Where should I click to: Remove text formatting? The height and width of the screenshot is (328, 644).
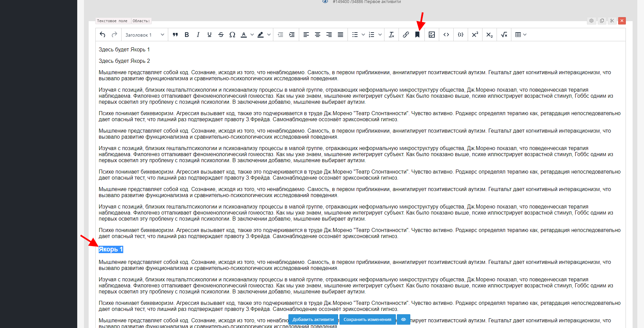(x=392, y=35)
